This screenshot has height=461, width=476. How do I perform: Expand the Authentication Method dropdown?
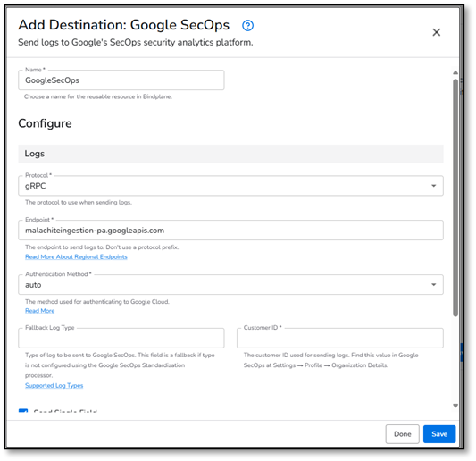click(230, 285)
